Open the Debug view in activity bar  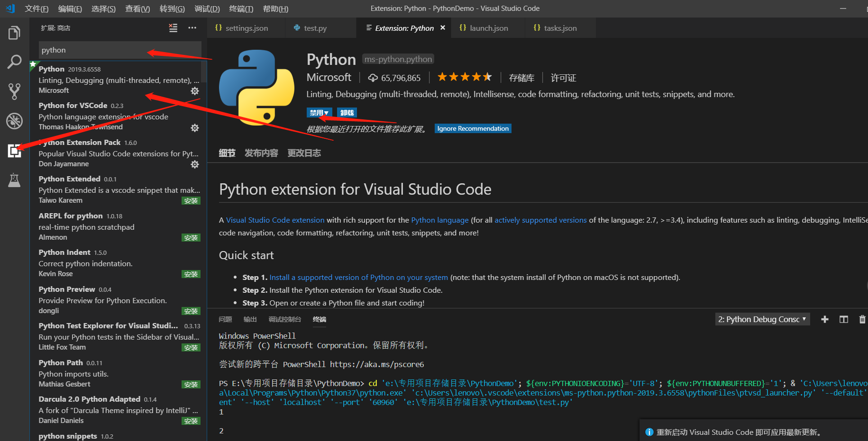[14, 121]
